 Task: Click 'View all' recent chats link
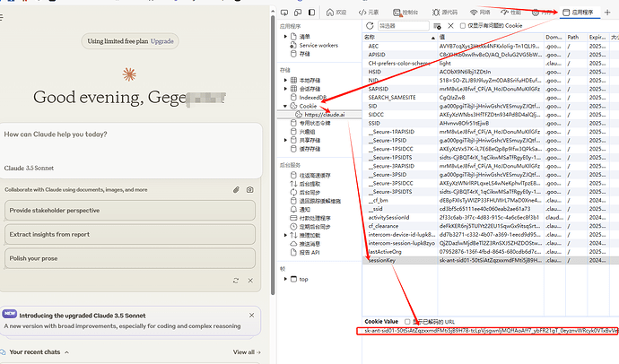247,352
